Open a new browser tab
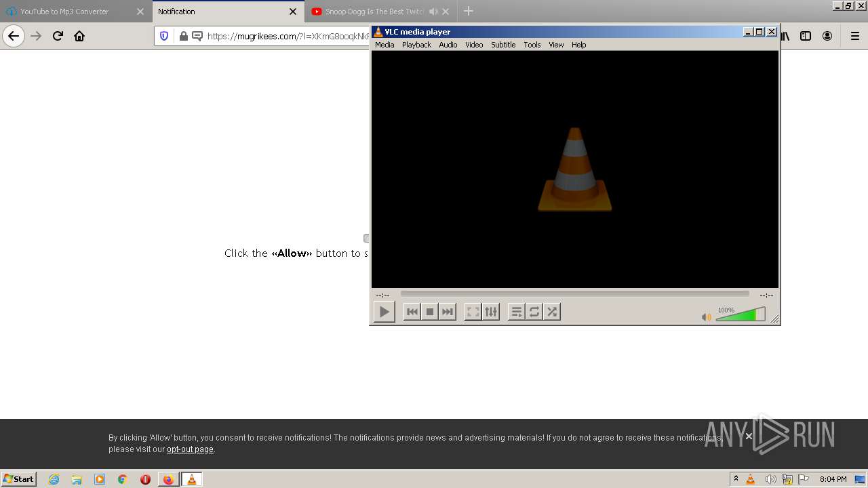Image resolution: width=868 pixels, height=488 pixels. coord(469,12)
